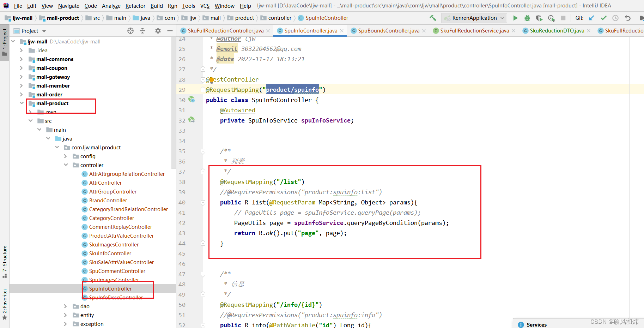The height and width of the screenshot is (328, 644).
Task: Place cursor on line 42 queryPageByCondition
Action: [382, 223]
